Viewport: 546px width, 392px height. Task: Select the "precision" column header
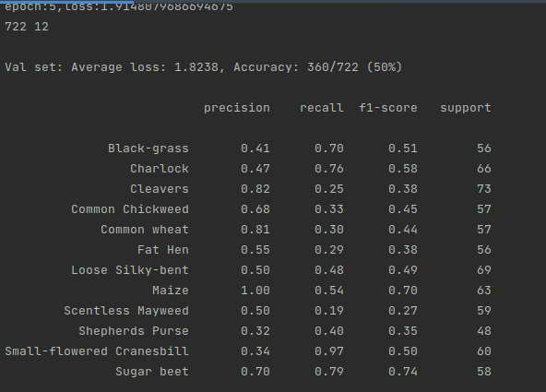[x=237, y=108]
